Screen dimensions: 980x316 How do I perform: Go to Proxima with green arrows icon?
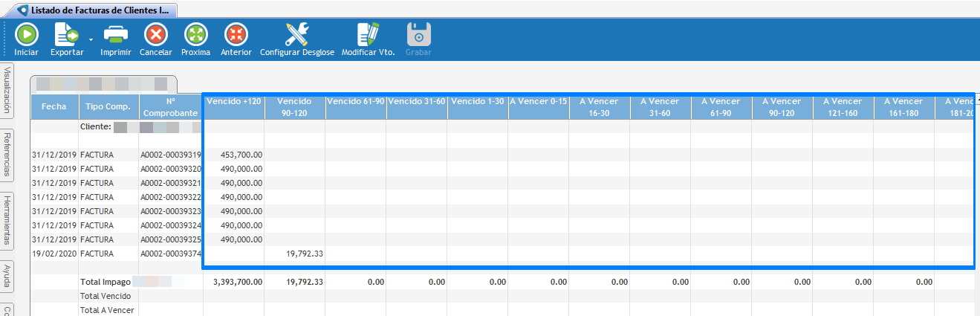coord(195,35)
